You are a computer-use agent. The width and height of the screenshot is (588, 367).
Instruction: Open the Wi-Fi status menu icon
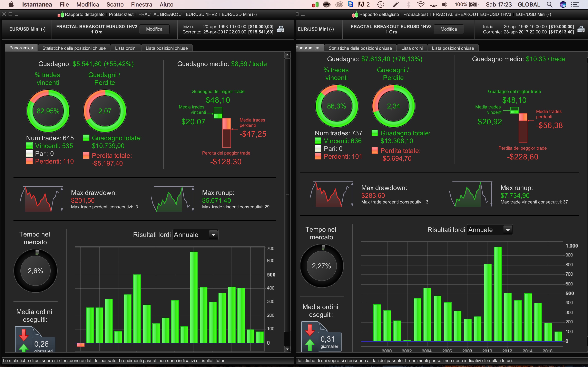coord(420,4)
